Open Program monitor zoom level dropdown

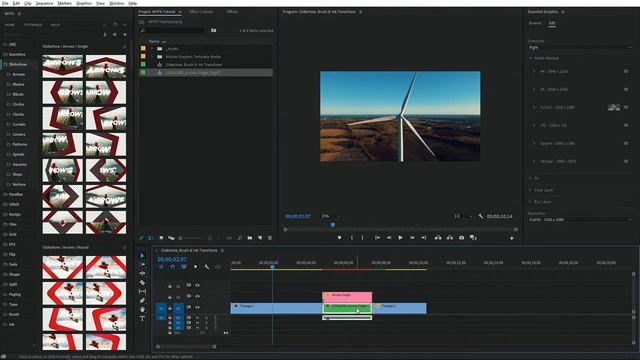[x=331, y=216]
